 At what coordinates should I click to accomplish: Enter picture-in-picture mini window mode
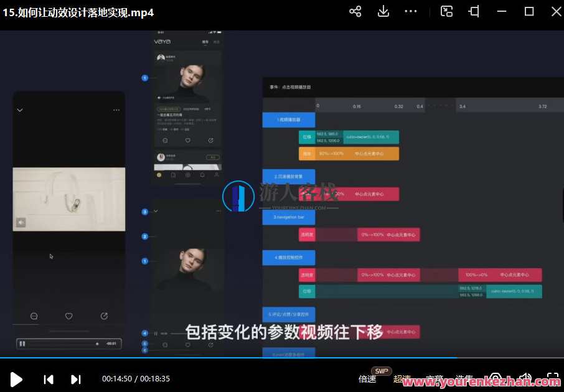coord(446,11)
